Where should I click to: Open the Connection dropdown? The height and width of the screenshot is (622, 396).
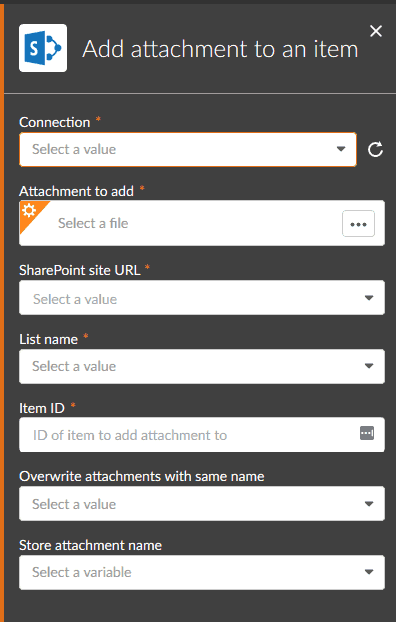click(188, 149)
